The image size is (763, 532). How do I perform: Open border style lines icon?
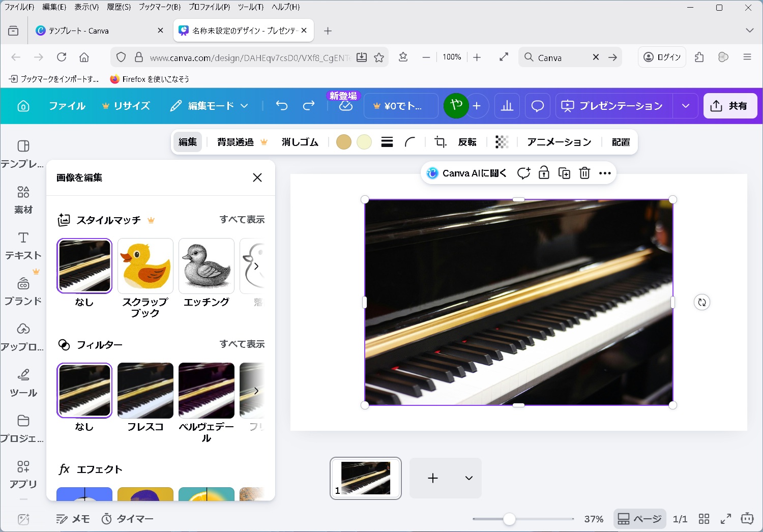pyautogui.click(x=387, y=142)
